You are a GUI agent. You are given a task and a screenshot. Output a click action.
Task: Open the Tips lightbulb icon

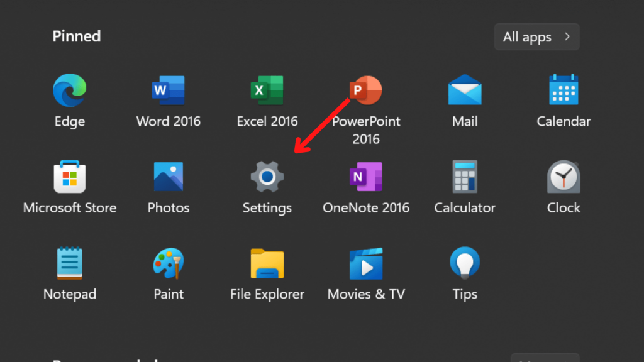(x=465, y=263)
